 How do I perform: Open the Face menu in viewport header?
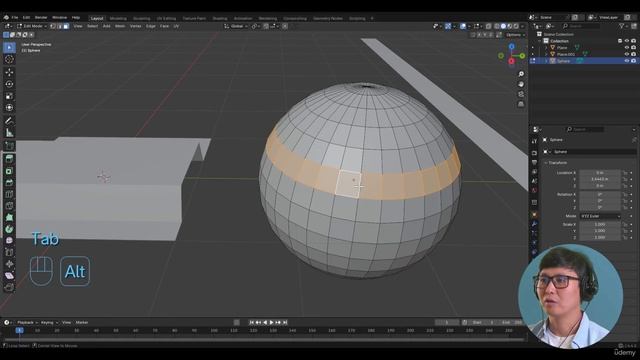164,26
